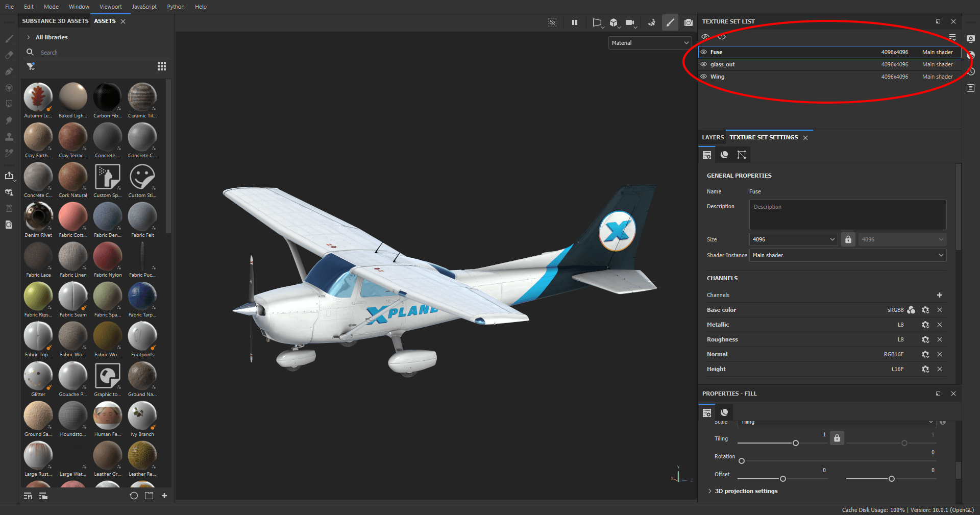Click the search icon in the Assets panel

pyautogui.click(x=31, y=52)
